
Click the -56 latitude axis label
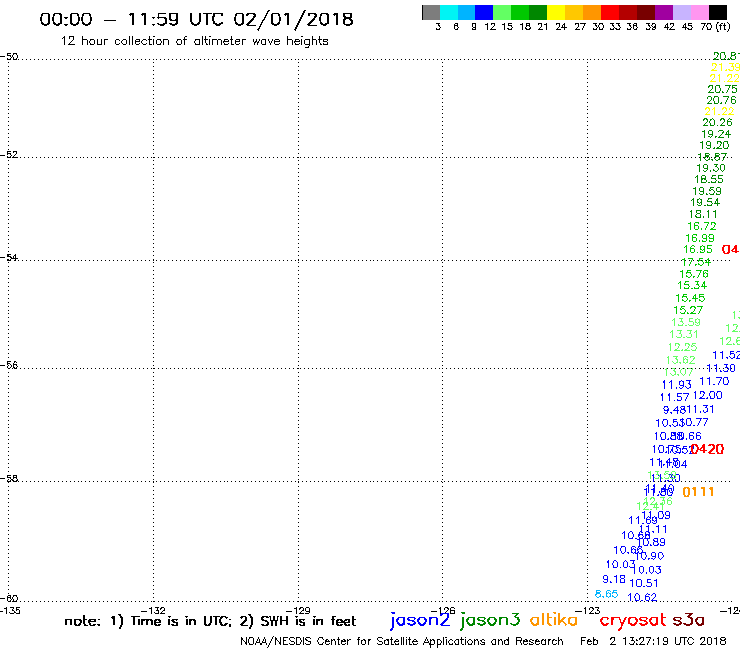(9, 365)
